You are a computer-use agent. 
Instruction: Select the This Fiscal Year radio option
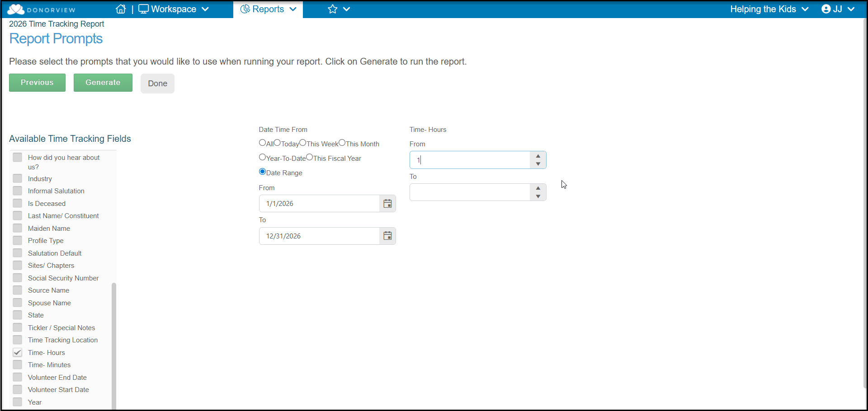click(310, 157)
